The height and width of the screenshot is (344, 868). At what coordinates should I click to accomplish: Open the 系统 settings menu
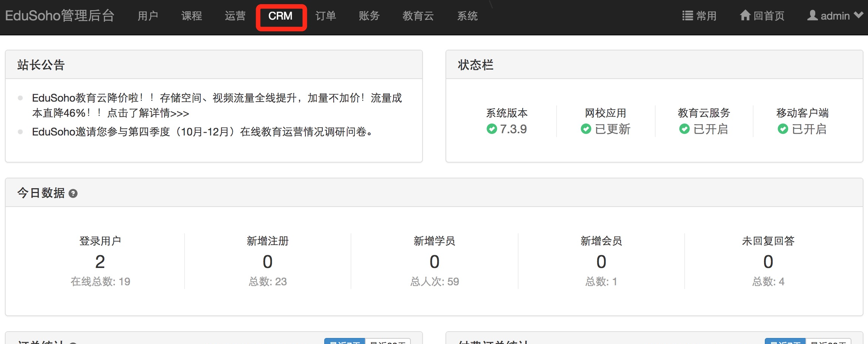pos(467,16)
